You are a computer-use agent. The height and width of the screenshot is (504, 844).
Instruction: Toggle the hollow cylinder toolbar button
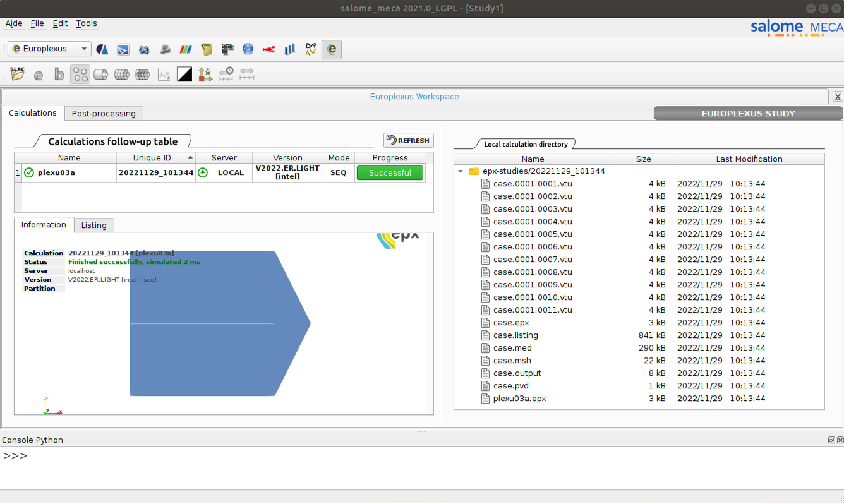[x=101, y=75]
